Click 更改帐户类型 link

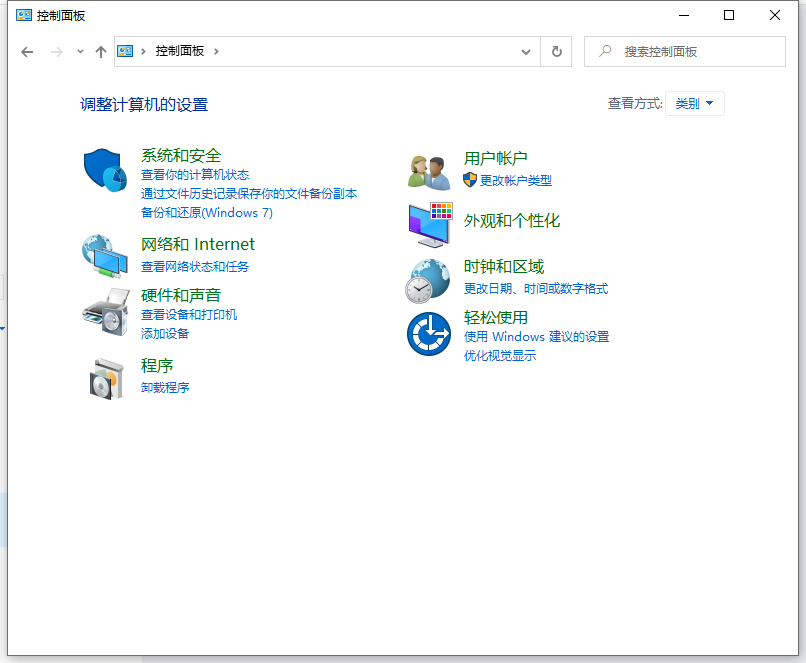[515, 180]
